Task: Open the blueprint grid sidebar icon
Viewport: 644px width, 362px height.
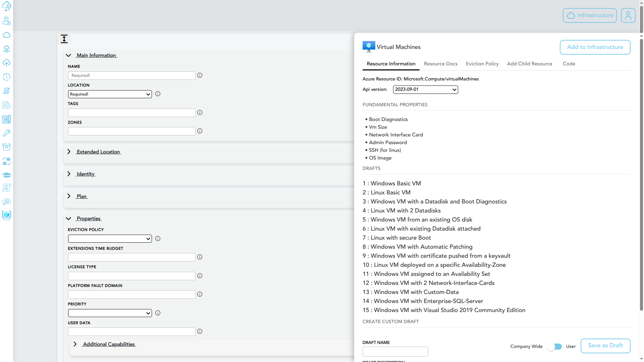Action: [x=6, y=119]
